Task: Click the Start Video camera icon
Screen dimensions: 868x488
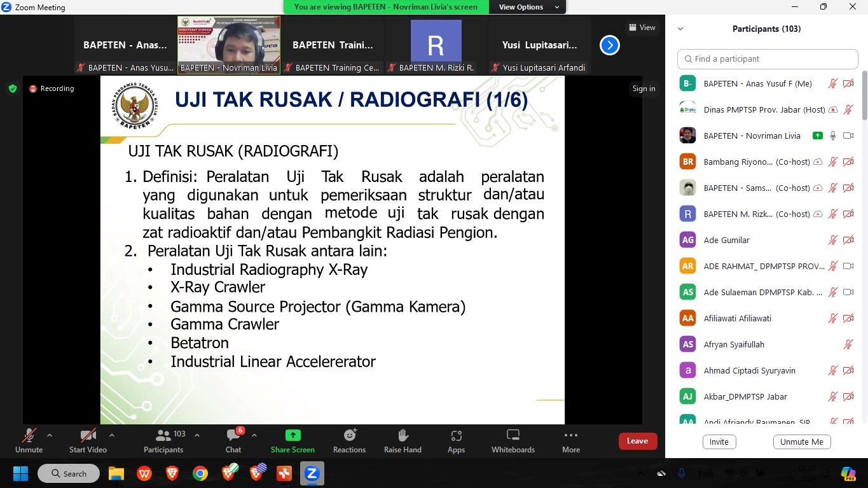Action: 88,436
